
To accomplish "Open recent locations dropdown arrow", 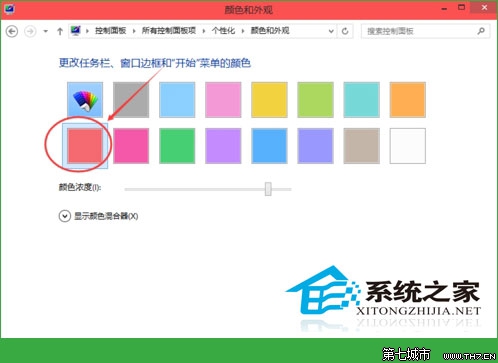I will [x=45, y=31].
